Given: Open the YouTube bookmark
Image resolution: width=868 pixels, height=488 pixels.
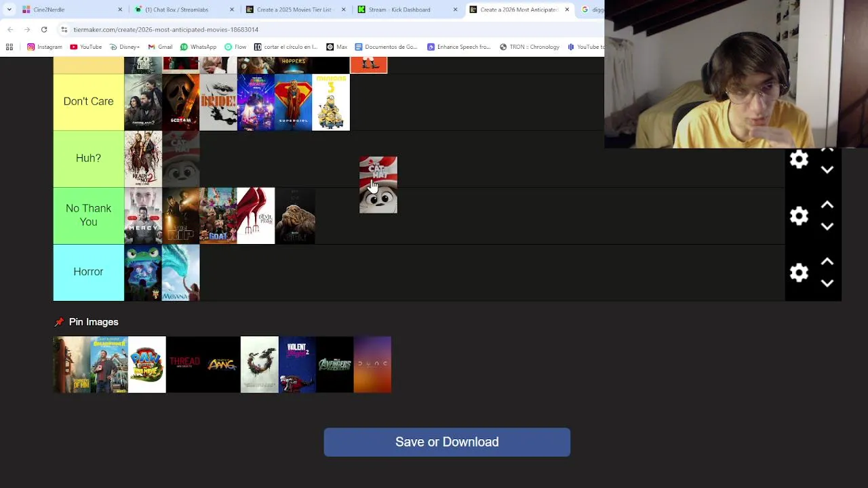Looking at the screenshot, I should pyautogui.click(x=86, y=47).
